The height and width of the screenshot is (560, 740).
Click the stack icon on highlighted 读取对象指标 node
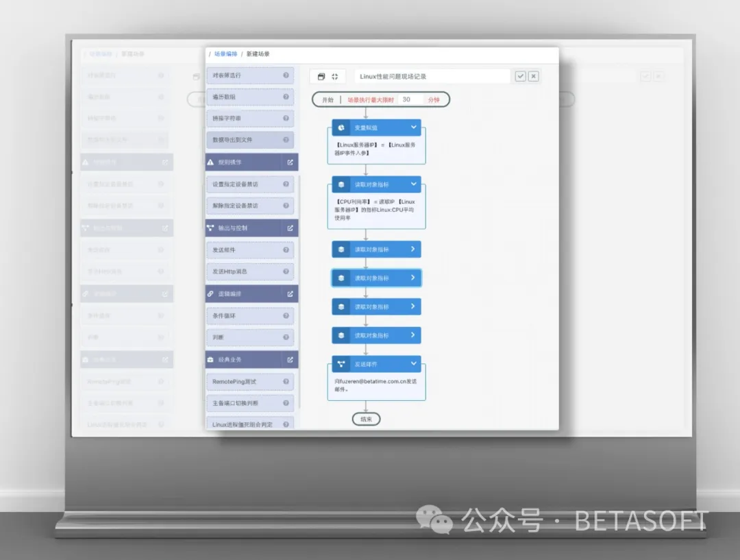[x=341, y=278]
